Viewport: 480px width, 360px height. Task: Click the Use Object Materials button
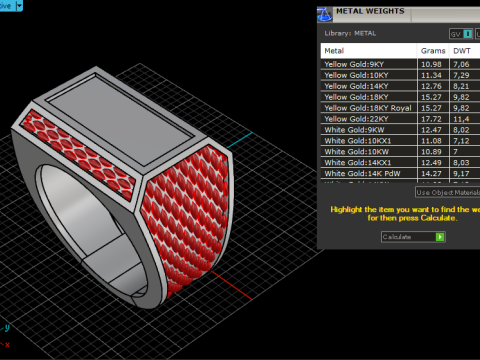tap(448, 192)
